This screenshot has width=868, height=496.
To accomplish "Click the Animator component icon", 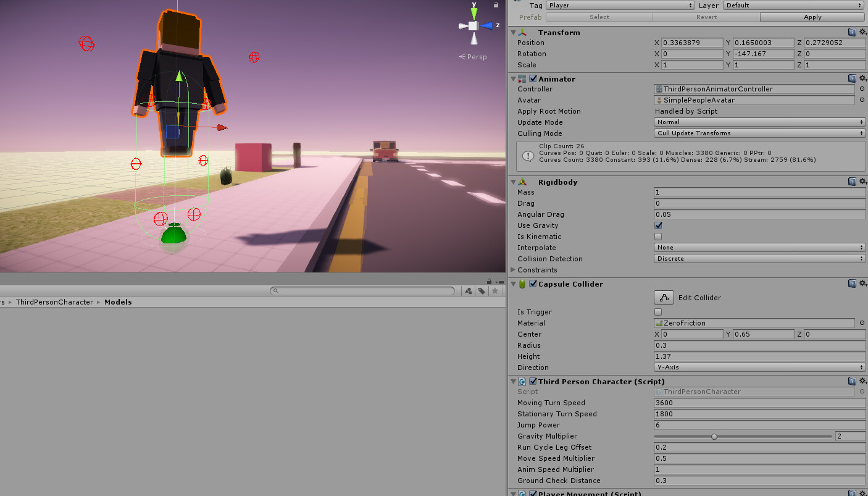I will click(x=522, y=78).
